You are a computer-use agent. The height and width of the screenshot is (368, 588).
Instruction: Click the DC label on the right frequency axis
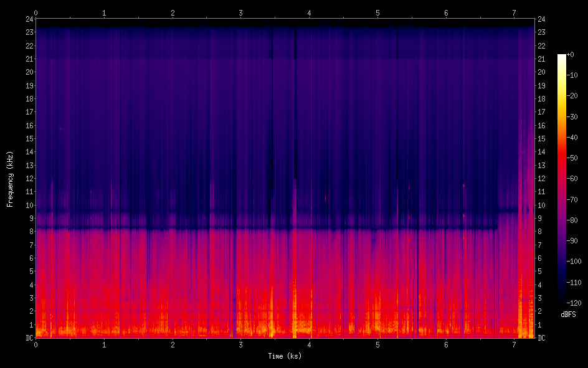coord(541,338)
